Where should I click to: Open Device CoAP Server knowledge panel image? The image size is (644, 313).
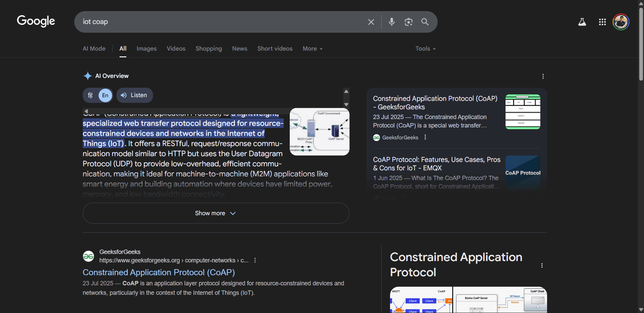pos(500,300)
